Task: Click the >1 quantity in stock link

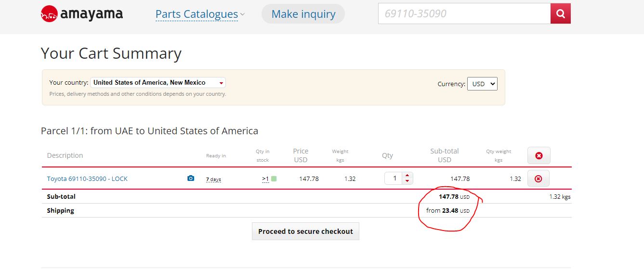Action: (x=265, y=179)
